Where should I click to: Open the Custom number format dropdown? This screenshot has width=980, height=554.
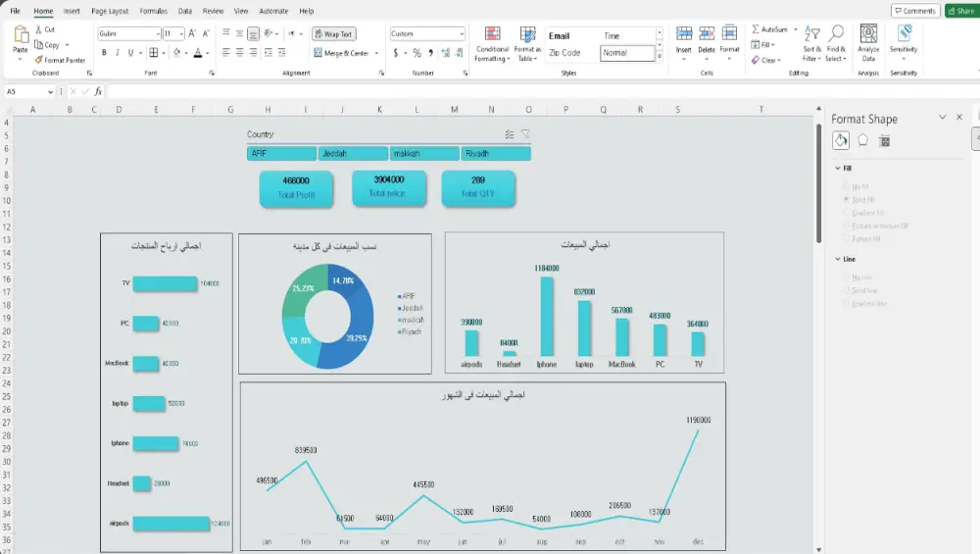point(462,33)
